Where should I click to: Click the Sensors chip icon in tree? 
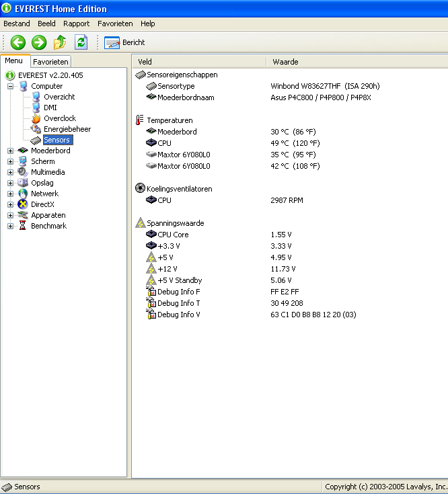coord(36,140)
